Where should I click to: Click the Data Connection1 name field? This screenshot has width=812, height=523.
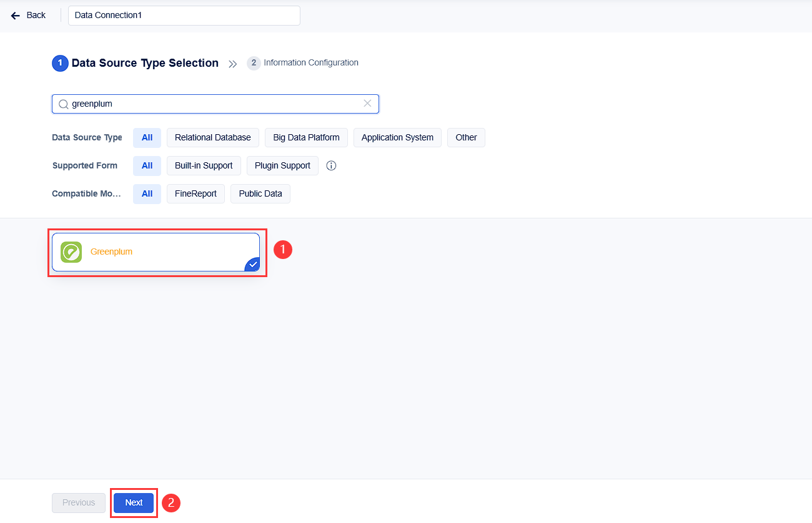(184, 15)
